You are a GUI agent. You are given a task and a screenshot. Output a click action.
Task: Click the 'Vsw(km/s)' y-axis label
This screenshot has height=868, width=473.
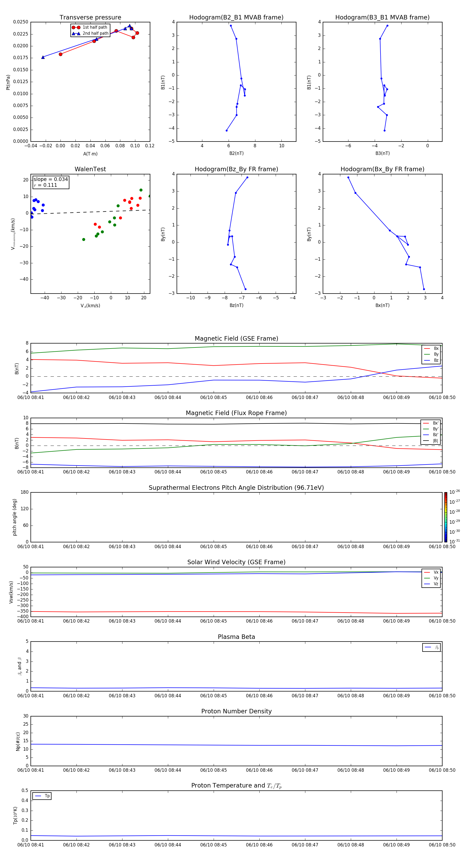[x=11, y=592]
